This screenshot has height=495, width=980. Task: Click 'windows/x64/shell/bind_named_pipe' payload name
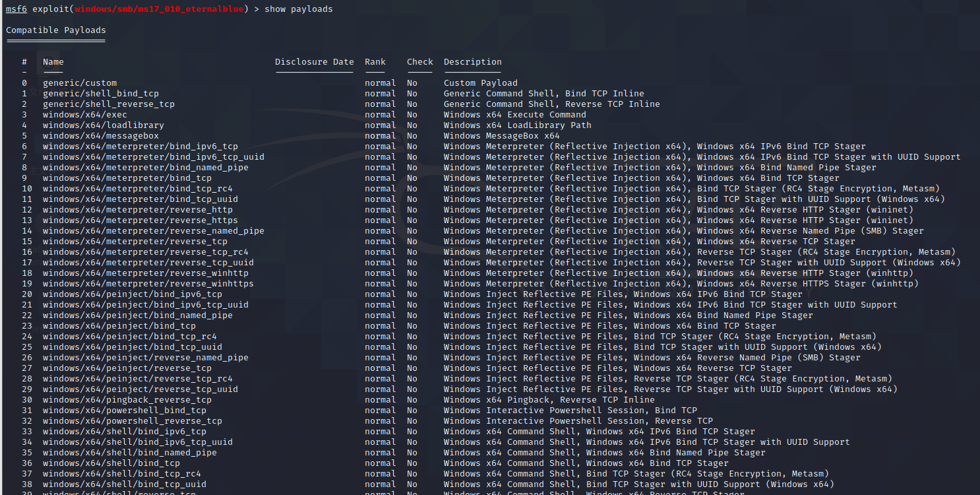coord(130,453)
